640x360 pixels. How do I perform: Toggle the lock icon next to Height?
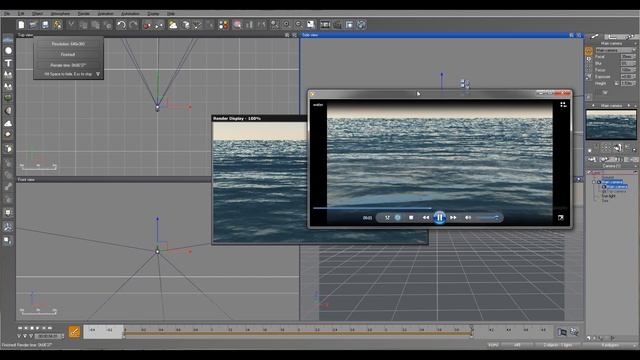[x=616, y=83]
